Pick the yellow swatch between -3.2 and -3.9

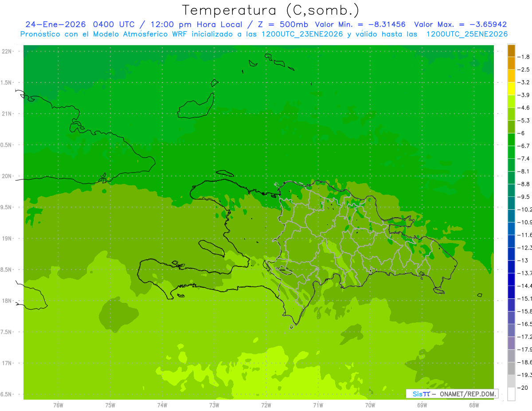[x=511, y=89]
